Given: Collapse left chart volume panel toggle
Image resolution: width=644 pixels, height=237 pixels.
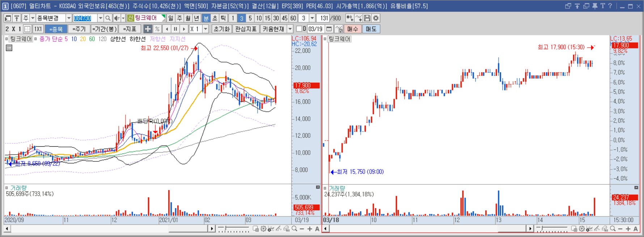Looking at the screenshot, I should point(318,187).
